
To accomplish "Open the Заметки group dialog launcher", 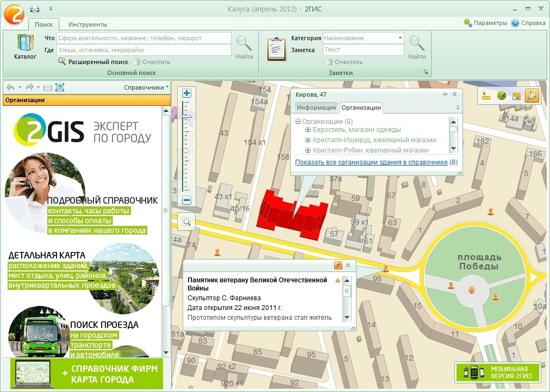I will click(x=426, y=72).
